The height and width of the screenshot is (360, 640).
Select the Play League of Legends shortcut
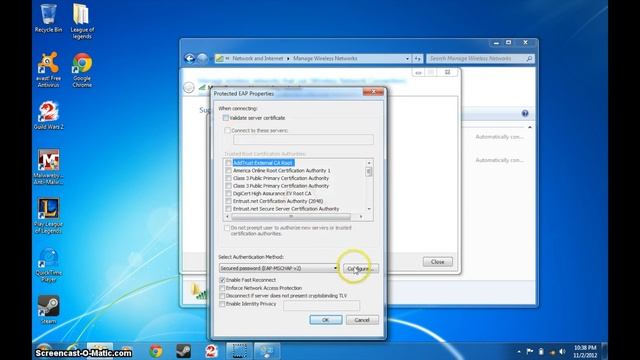pos(49,216)
